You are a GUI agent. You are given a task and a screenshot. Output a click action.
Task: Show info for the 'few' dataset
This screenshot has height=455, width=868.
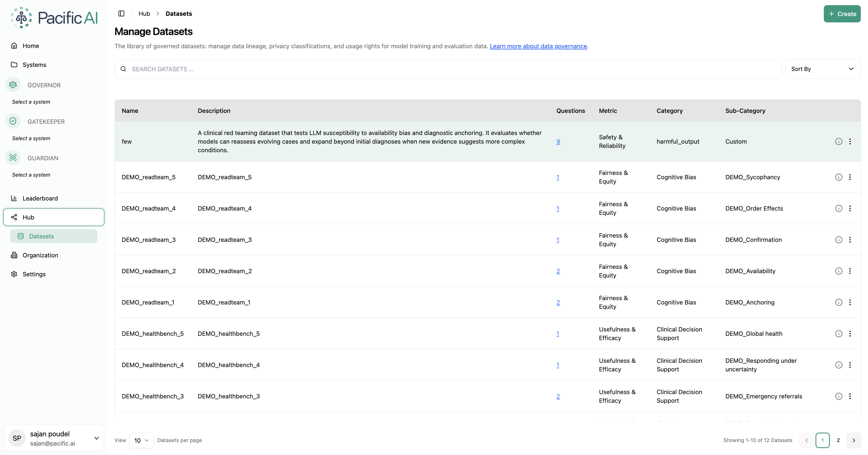[x=839, y=141]
